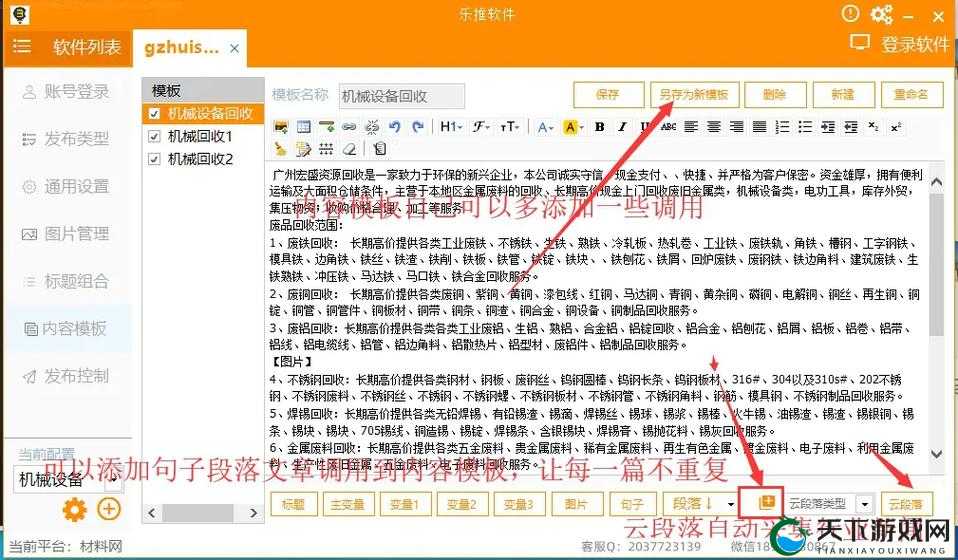Image resolution: width=958 pixels, height=560 pixels.
Task: Center align text
Action: [714, 126]
